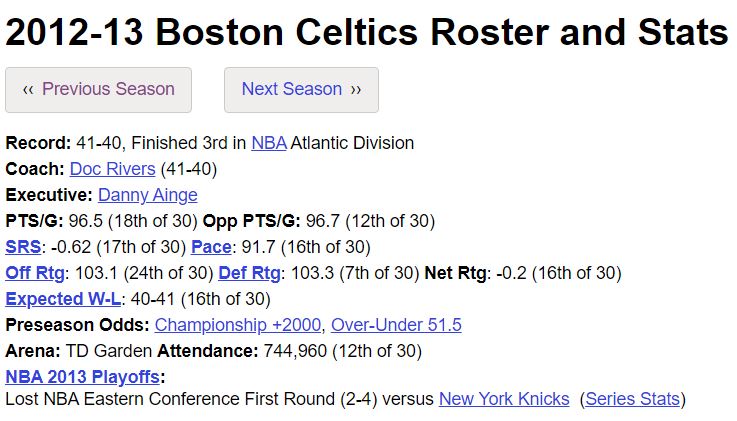Go to the Previous Season page
The width and height of the screenshot is (737, 421).
pyautogui.click(x=98, y=90)
